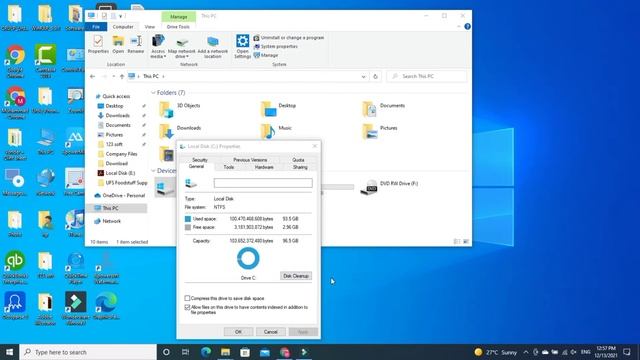Open the quick access toolbar dropdown
Viewport: 640px width, 360px height.
(120, 16)
